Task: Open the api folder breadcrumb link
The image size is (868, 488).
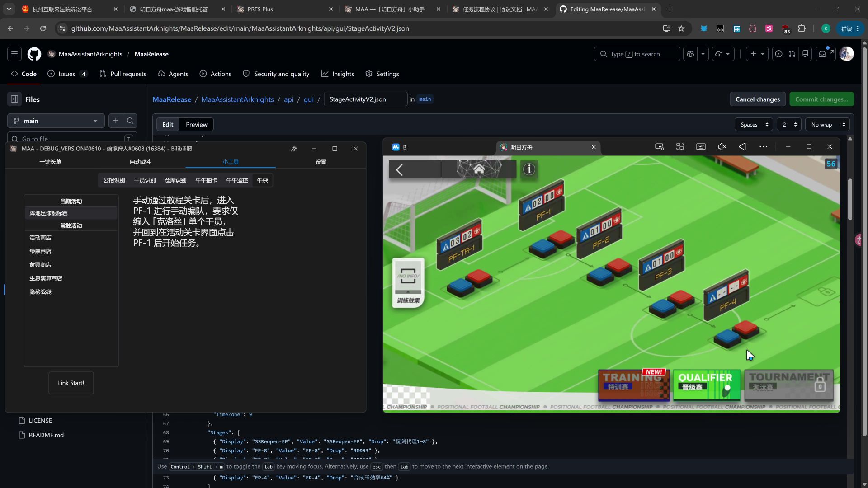Action: coord(288,99)
